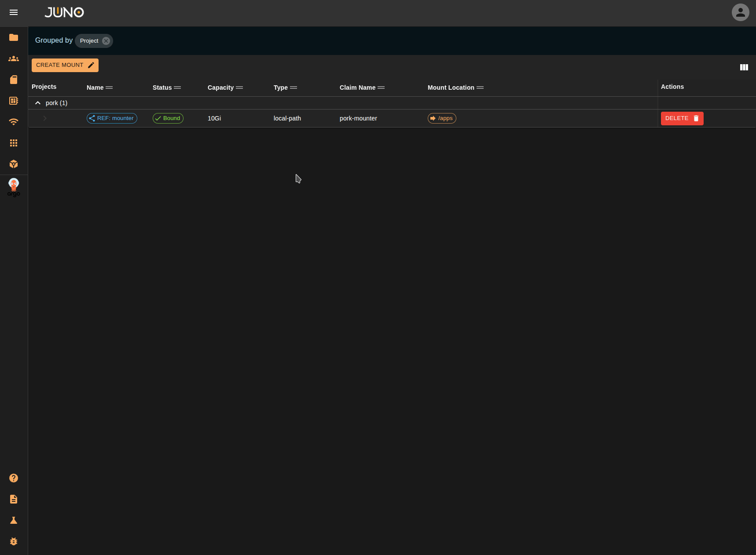Expand the mounter row chevron
Viewport: 756px width, 555px height.
click(x=44, y=118)
